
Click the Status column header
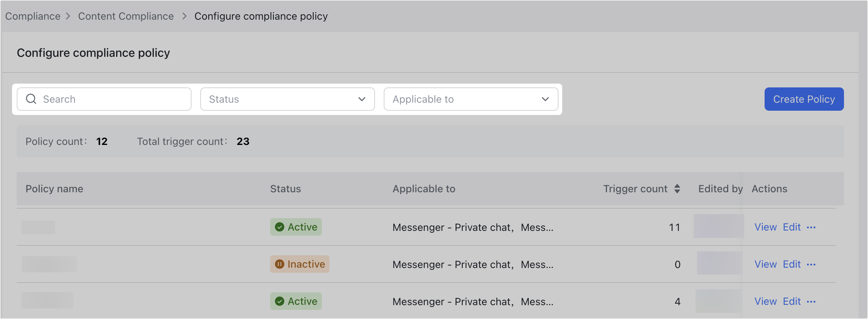(285, 189)
